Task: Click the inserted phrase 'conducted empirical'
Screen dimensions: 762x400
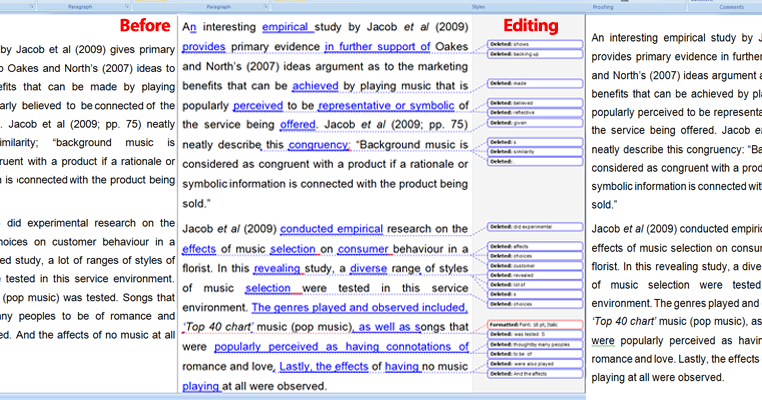Action: pos(331,229)
